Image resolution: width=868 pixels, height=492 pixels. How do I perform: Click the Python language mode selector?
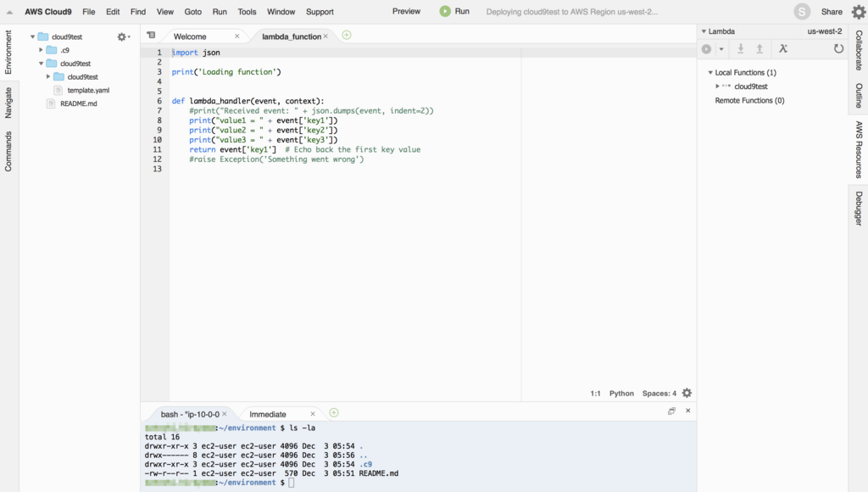coord(621,394)
